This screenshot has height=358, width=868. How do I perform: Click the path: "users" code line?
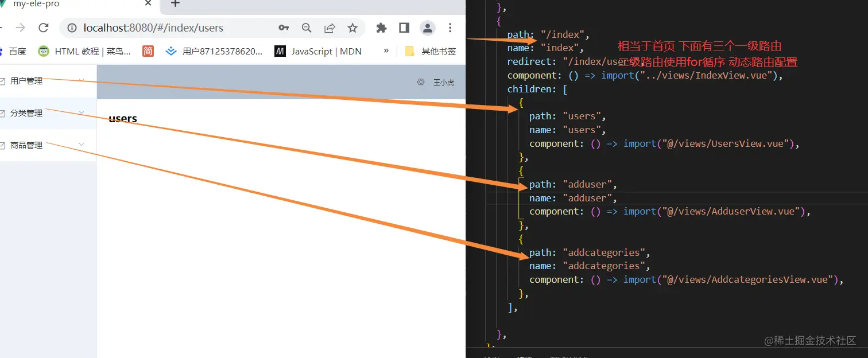[568, 116]
